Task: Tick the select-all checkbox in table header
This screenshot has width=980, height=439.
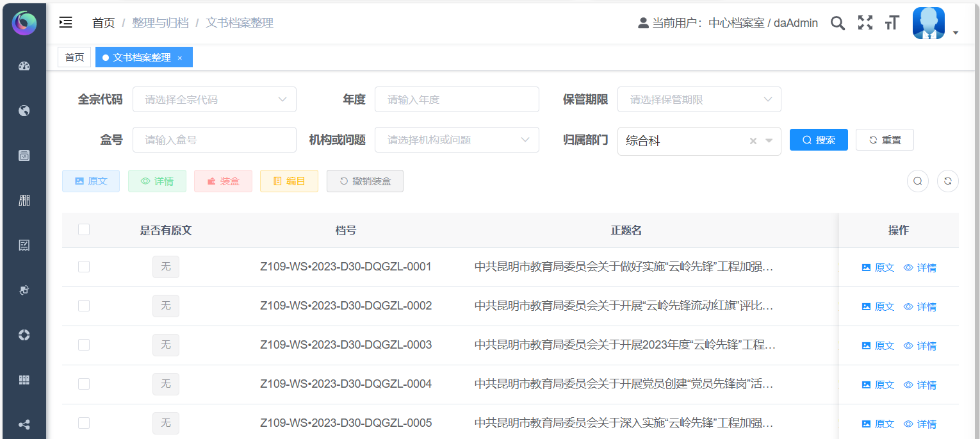Action: tap(84, 229)
